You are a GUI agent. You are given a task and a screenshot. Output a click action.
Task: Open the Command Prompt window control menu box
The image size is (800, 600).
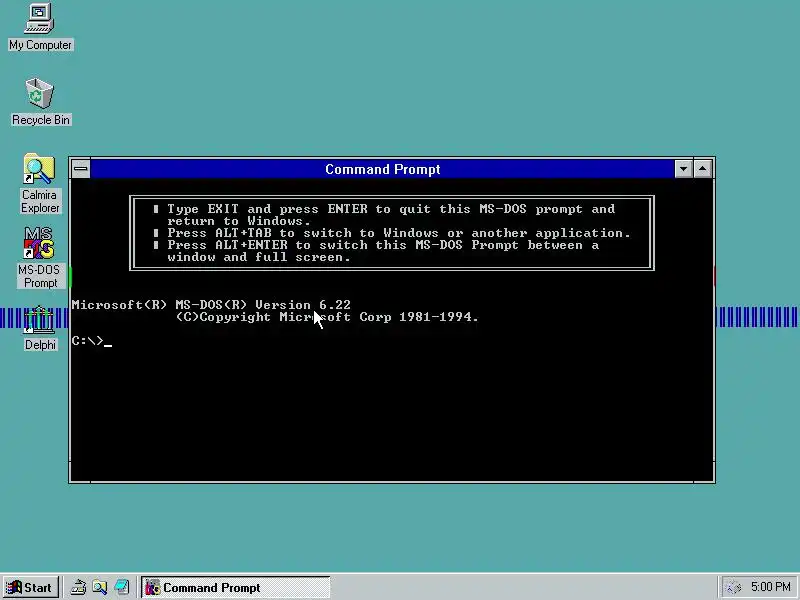[x=81, y=169]
